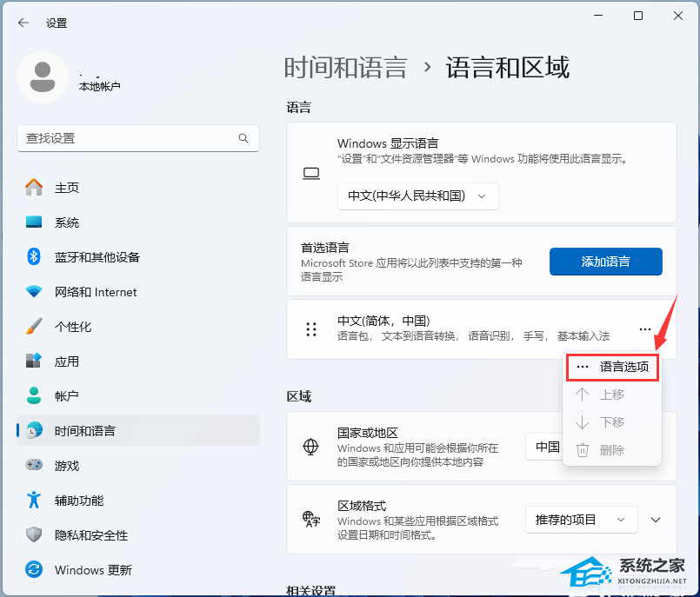Click the System (系统) monitor icon

(34, 222)
